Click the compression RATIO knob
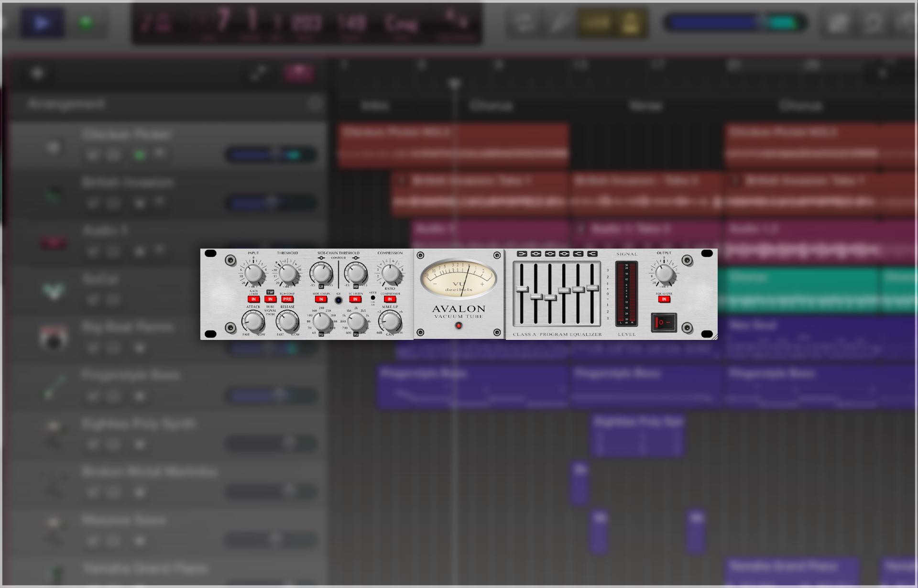Viewport: 918px width, 588px height. (390, 274)
